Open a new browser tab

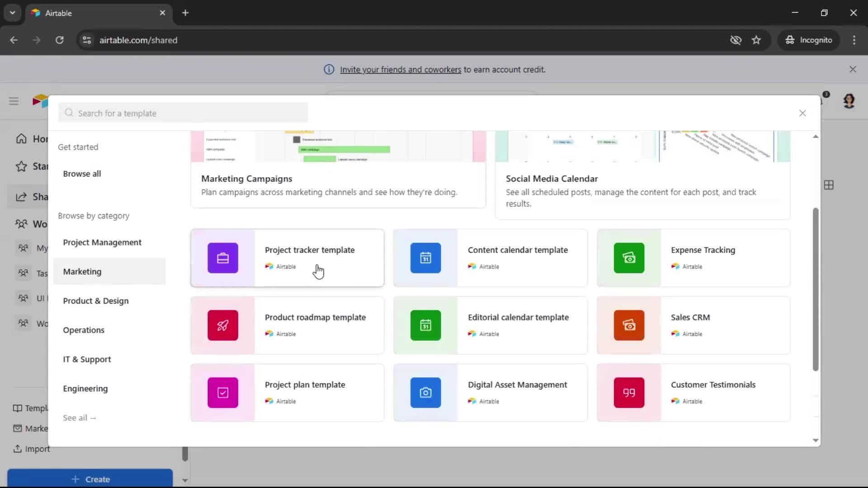pos(185,13)
